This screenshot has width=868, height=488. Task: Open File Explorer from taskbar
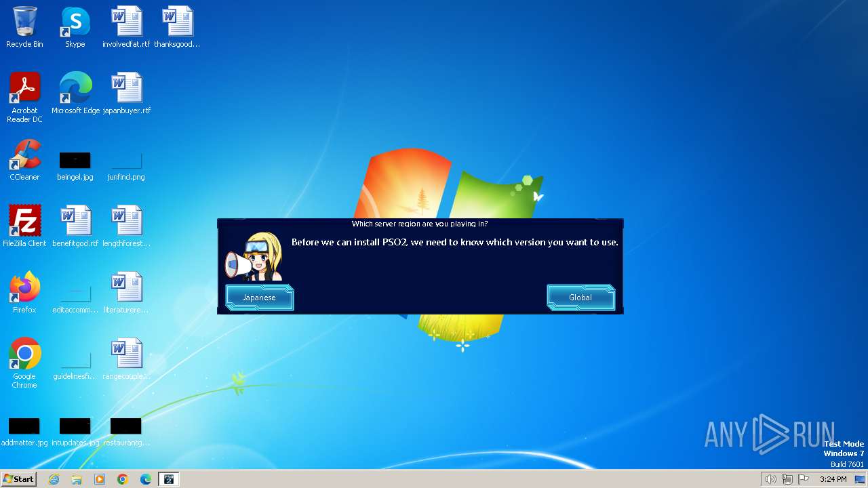(x=77, y=479)
